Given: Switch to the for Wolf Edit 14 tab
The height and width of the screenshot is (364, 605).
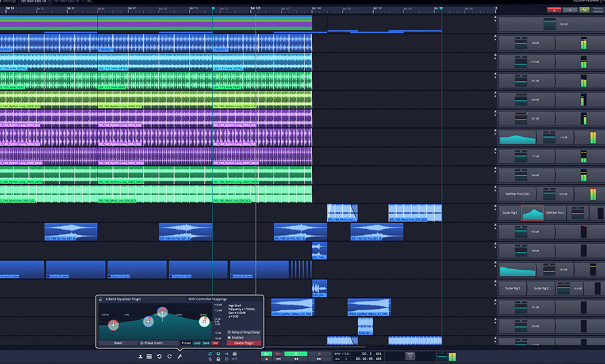Looking at the screenshot, I should point(33,1).
